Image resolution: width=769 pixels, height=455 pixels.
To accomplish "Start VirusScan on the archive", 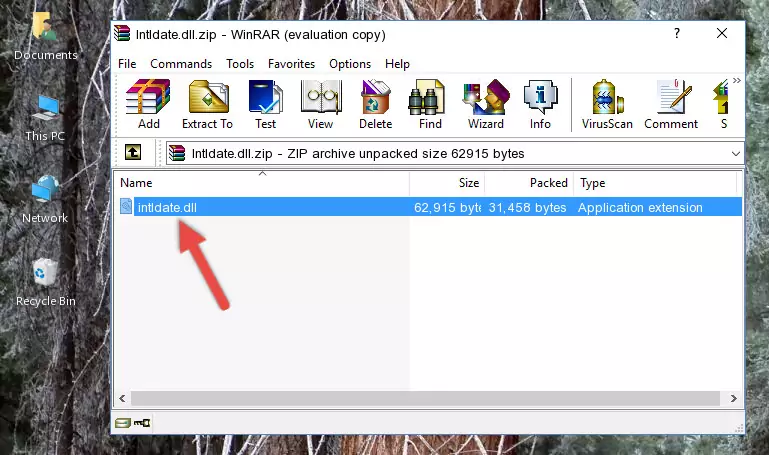I will pos(607,104).
